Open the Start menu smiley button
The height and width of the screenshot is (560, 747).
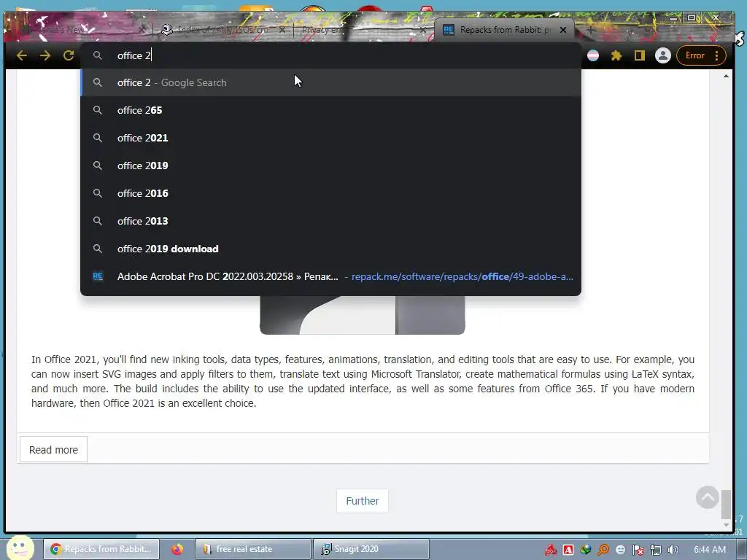20,548
